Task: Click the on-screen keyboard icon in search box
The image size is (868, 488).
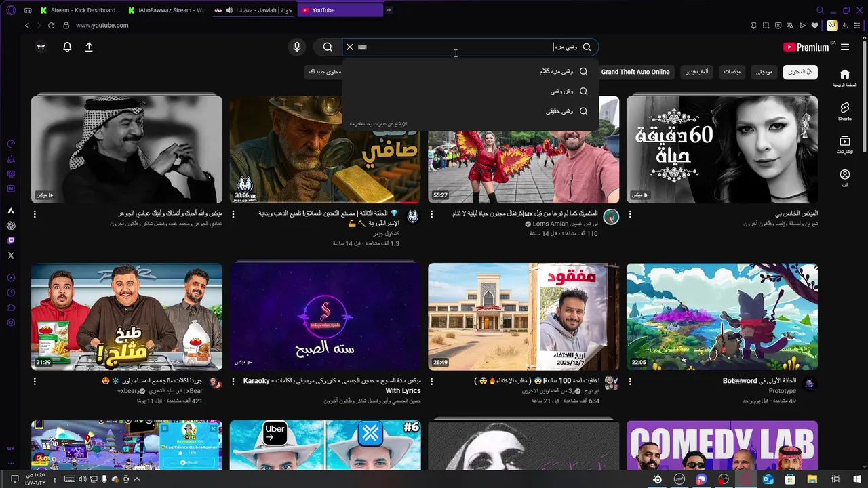Action: tap(362, 47)
